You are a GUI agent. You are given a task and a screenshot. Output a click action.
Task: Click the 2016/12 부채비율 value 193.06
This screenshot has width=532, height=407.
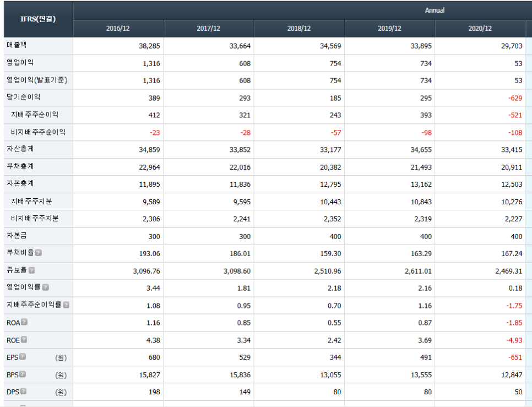(x=150, y=254)
